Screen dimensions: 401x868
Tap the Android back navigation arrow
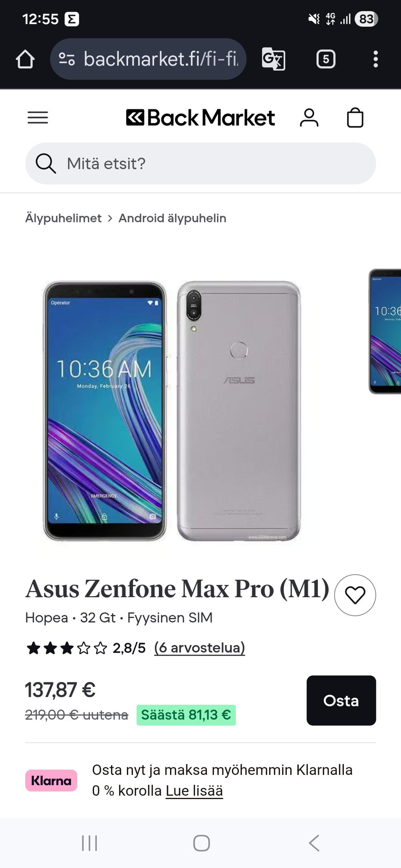[314, 843]
